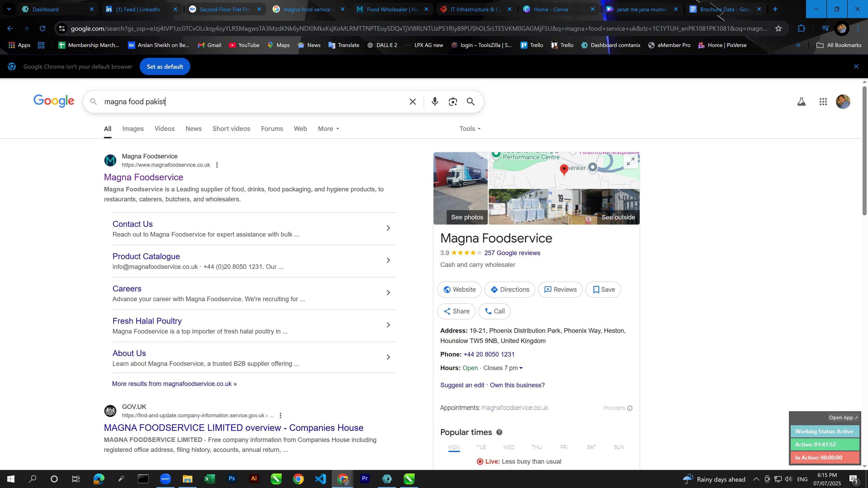Open the Companies House overview result link
The height and width of the screenshot is (488, 868).
[x=234, y=428]
